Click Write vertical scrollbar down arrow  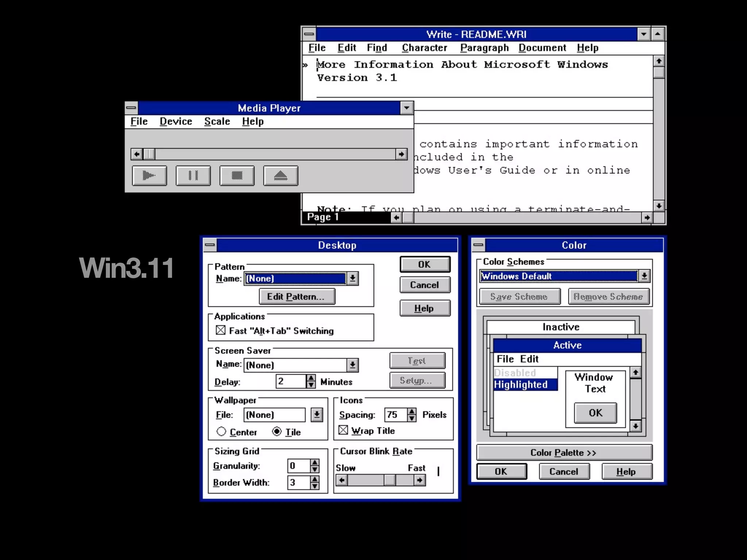659,206
